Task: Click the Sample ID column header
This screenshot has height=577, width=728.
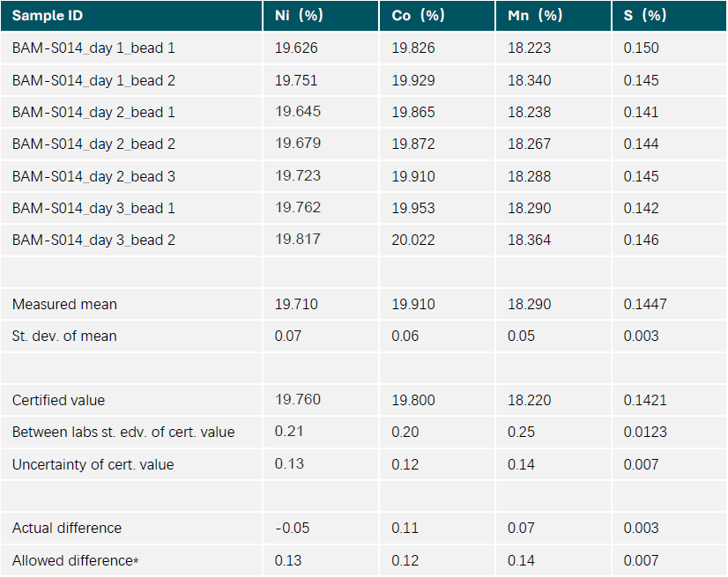Action: tap(48, 17)
